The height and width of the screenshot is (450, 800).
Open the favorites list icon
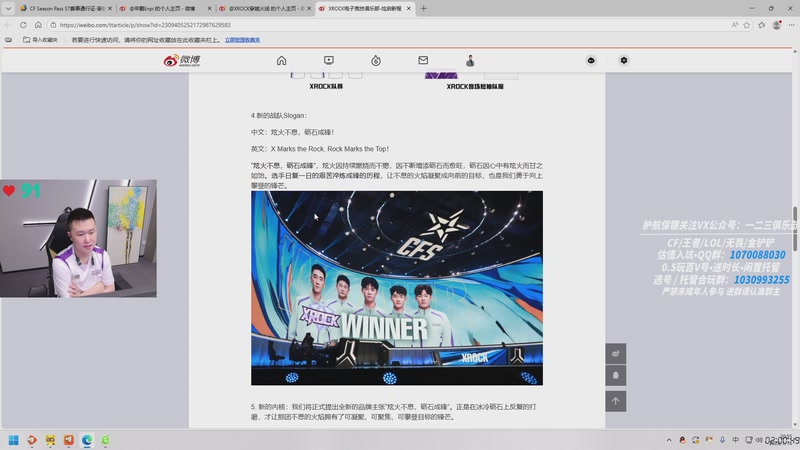click(762, 24)
